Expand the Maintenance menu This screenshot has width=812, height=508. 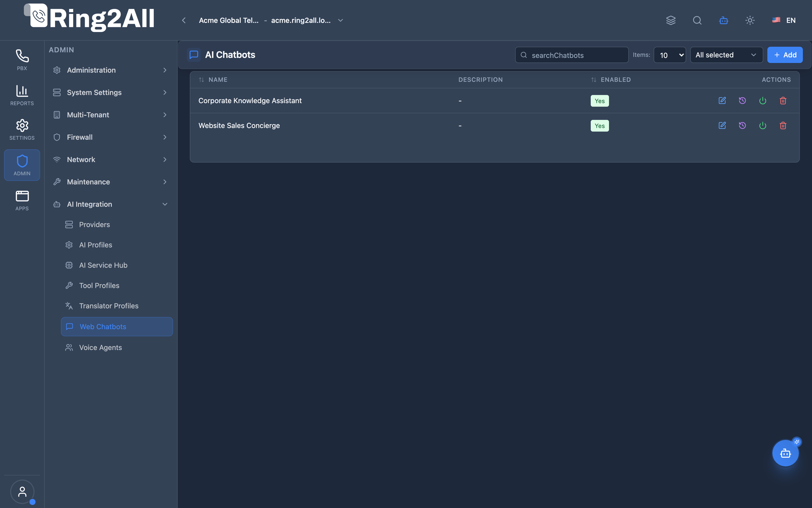110,182
